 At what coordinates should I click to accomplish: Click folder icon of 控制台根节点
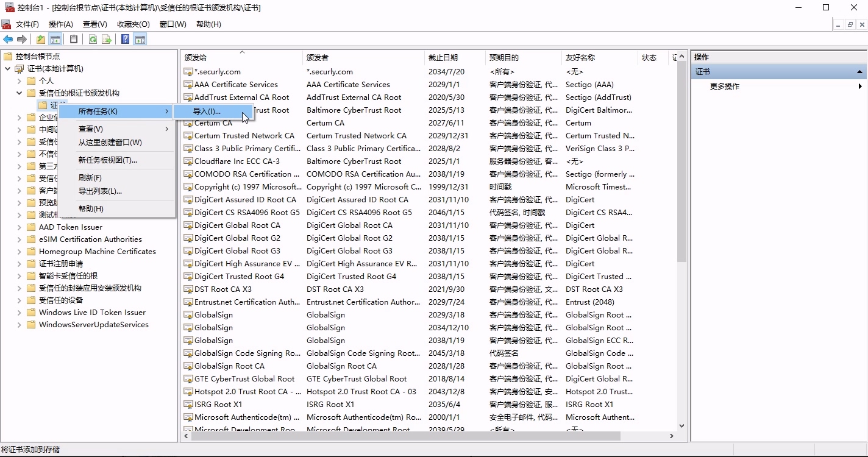point(8,56)
